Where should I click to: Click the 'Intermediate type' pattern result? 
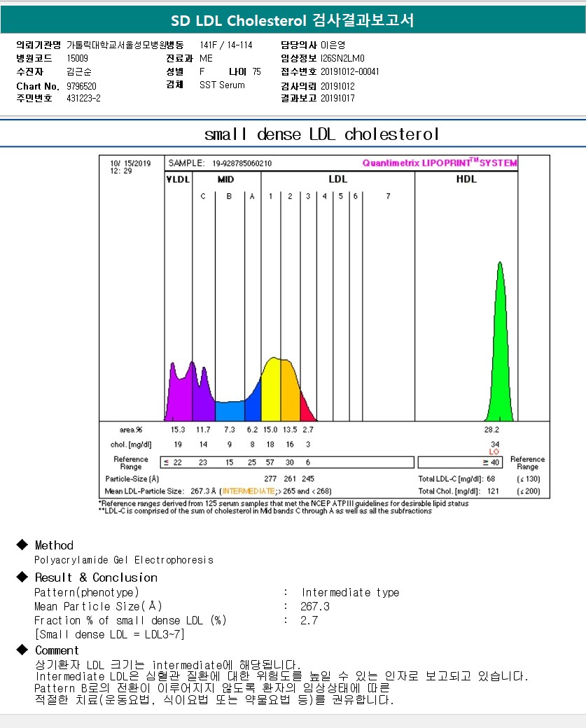click(x=350, y=592)
